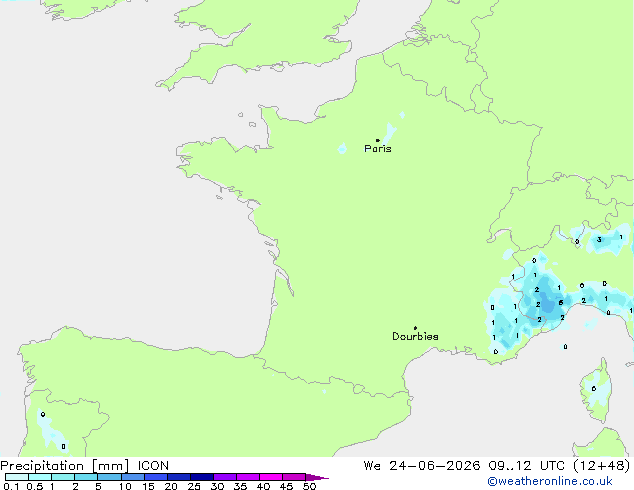Pick legend swatch between 0.1 and 0.5
The width and height of the screenshot is (634, 490).
(x=17, y=477)
